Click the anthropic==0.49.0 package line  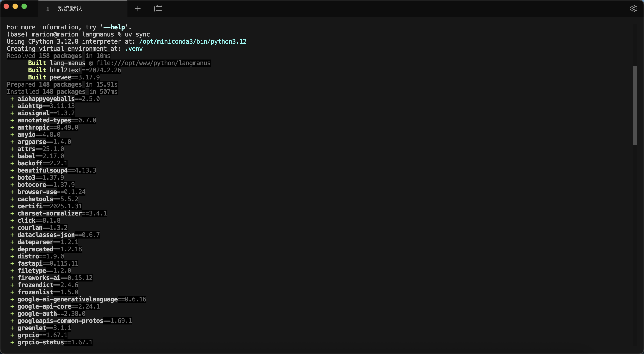pyautogui.click(x=47, y=128)
